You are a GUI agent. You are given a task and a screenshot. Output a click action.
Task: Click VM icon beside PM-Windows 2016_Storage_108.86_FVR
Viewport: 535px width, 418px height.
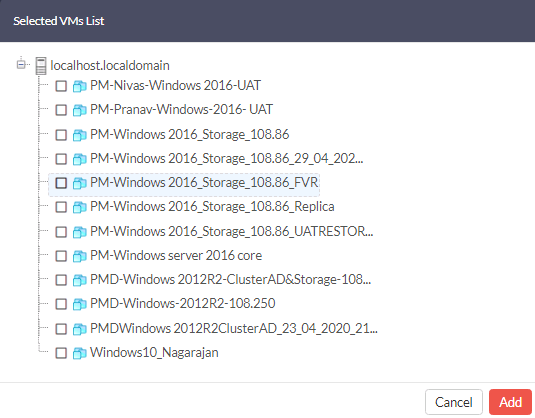point(79,183)
